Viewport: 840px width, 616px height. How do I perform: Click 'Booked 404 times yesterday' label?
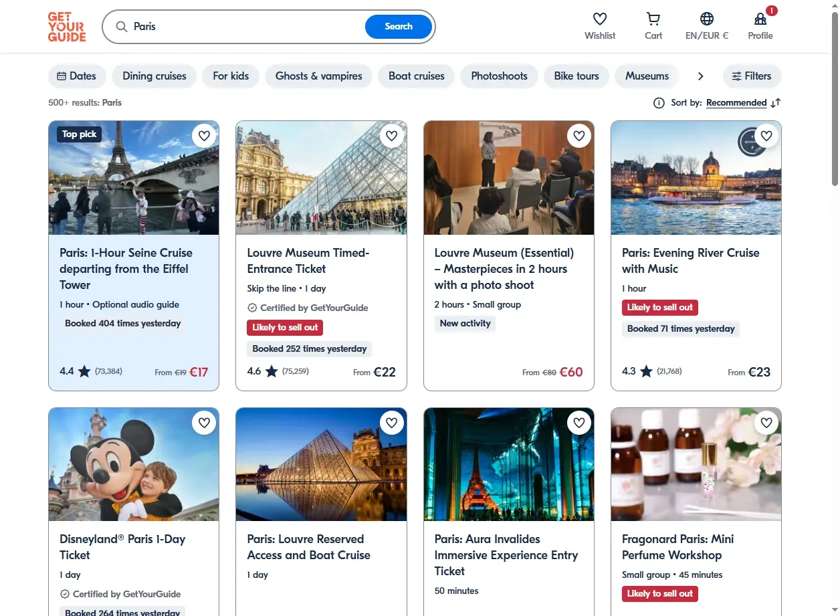point(123,324)
